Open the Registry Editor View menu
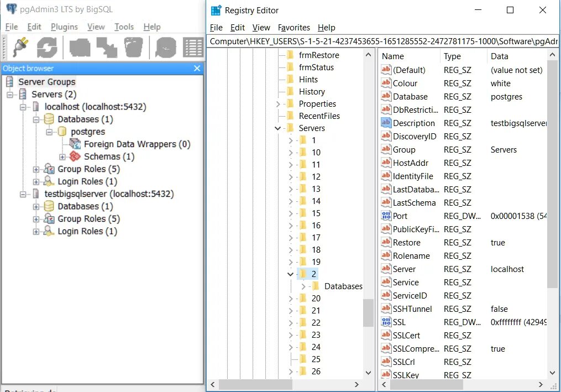The width and height of the screenshot is (561, 392). pyautogui.click(x=261, y=28)
